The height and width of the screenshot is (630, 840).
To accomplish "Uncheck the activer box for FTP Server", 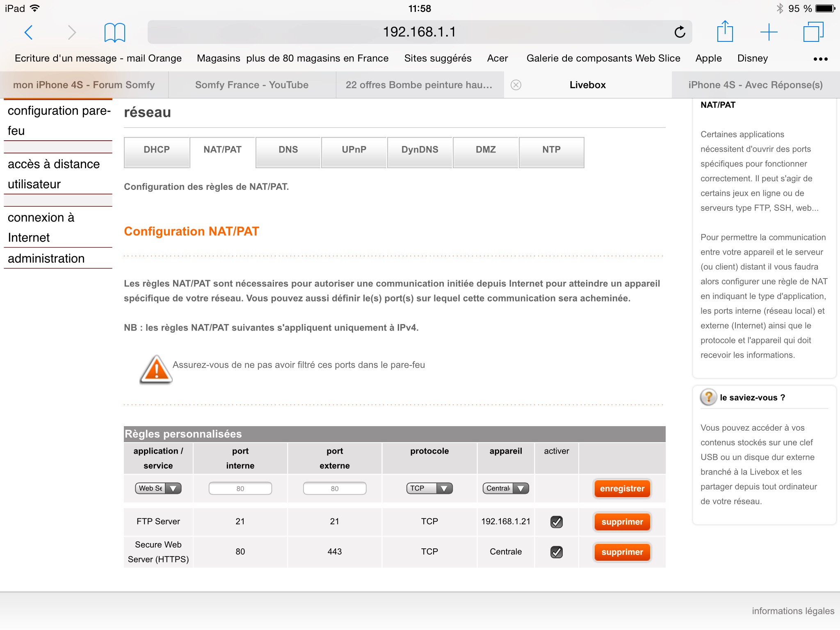I will [556, 522].
